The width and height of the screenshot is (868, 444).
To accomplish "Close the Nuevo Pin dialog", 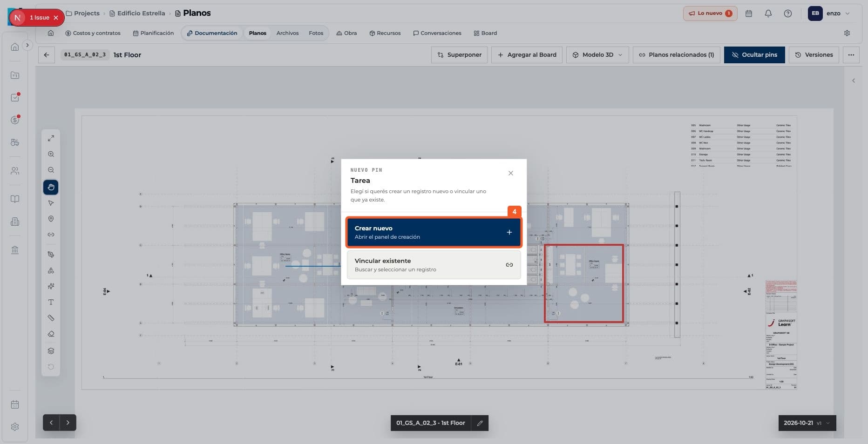I will (511, 173).
